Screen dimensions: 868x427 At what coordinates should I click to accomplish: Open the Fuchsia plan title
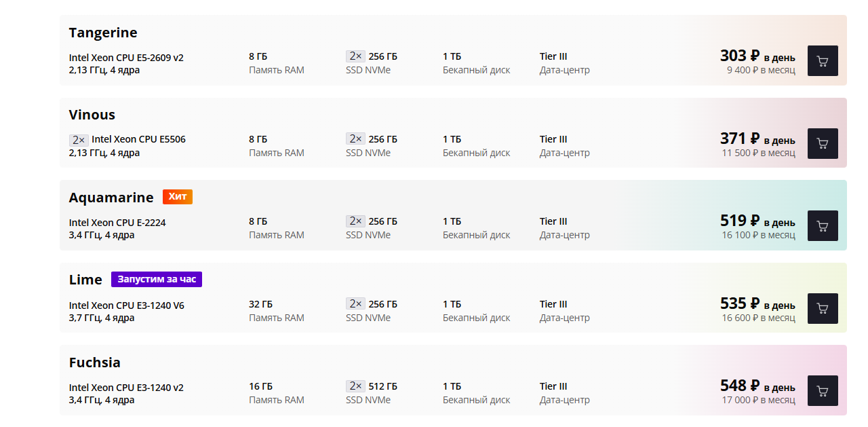click(x=95, y=363)
